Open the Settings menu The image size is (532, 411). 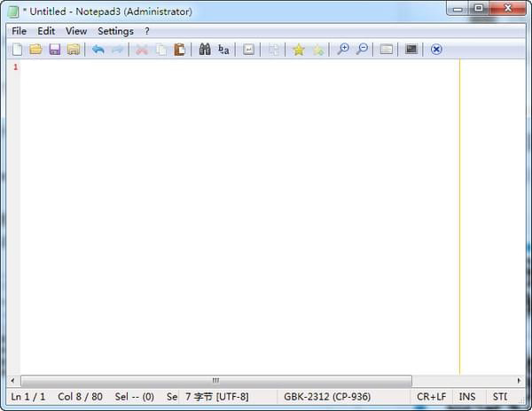click(x=115, y=31)
